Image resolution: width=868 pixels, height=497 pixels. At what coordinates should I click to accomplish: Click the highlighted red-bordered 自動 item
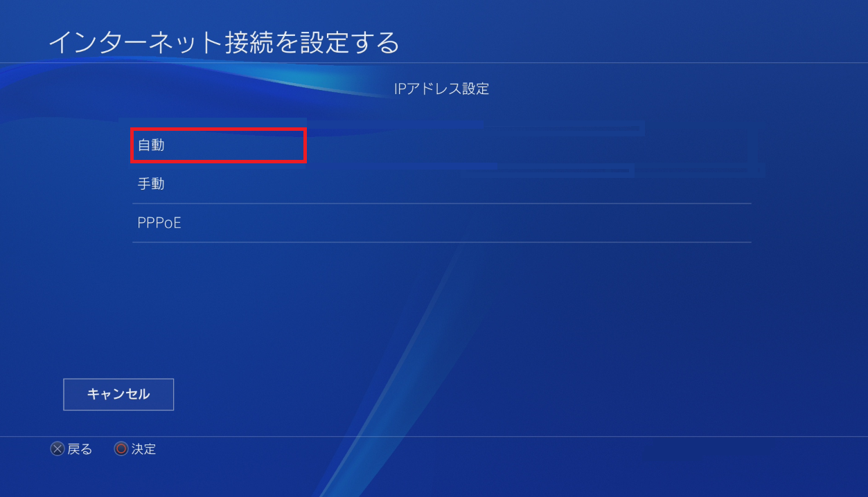point(218,145)
